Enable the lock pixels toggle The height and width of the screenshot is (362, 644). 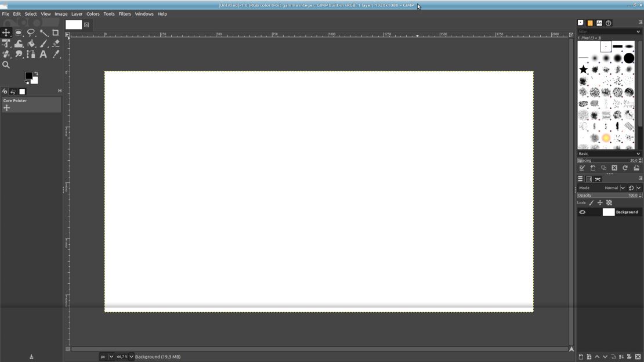[x=591, y=202]
